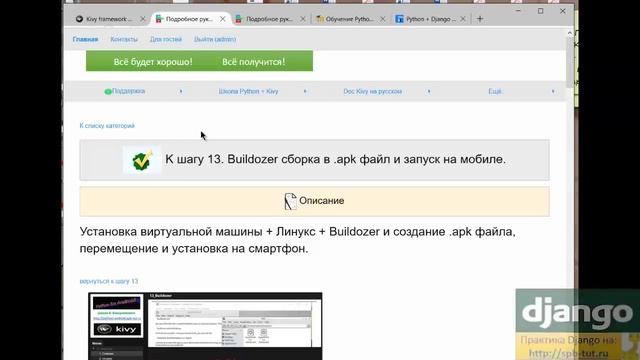The image size is (640, 360).
Task: Go to the Главная link
Action: pyautogui.click(x=85, y=40)
